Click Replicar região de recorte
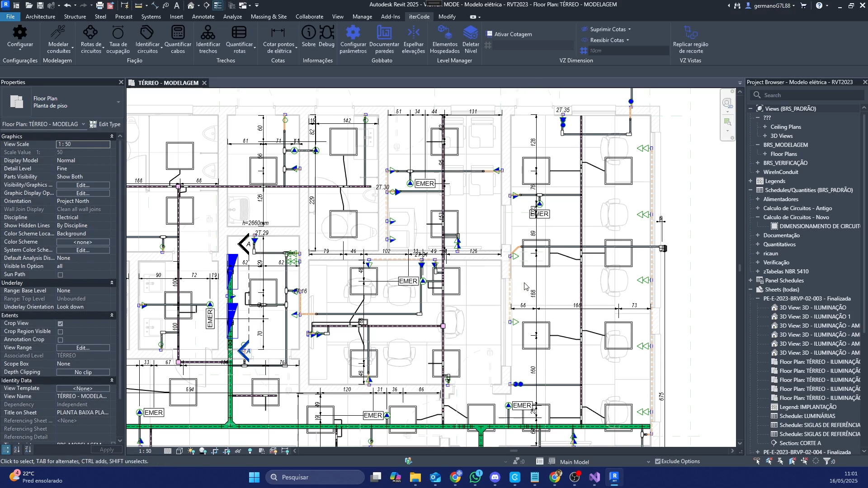The width and height of the screenshot is (868, 488). pos(690,33)
